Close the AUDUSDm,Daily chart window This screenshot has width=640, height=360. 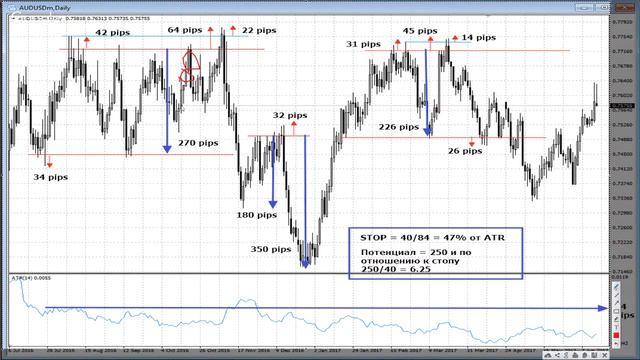[624, 7]
